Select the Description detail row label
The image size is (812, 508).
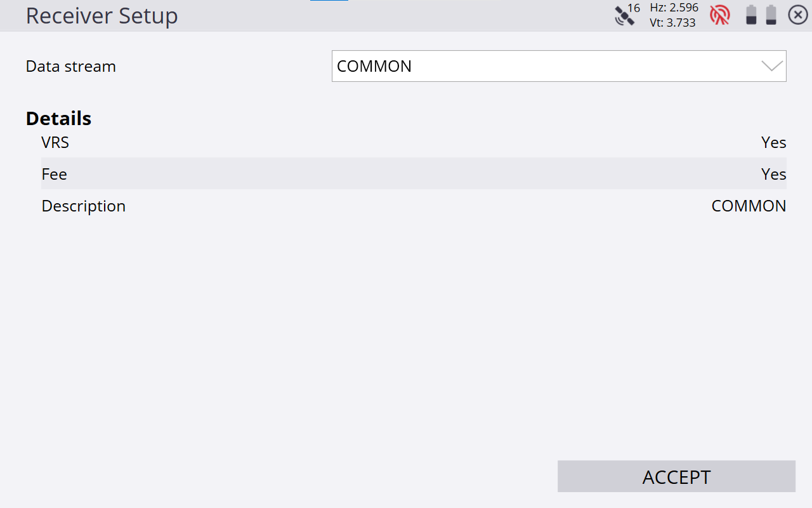[x=84, y=206]
